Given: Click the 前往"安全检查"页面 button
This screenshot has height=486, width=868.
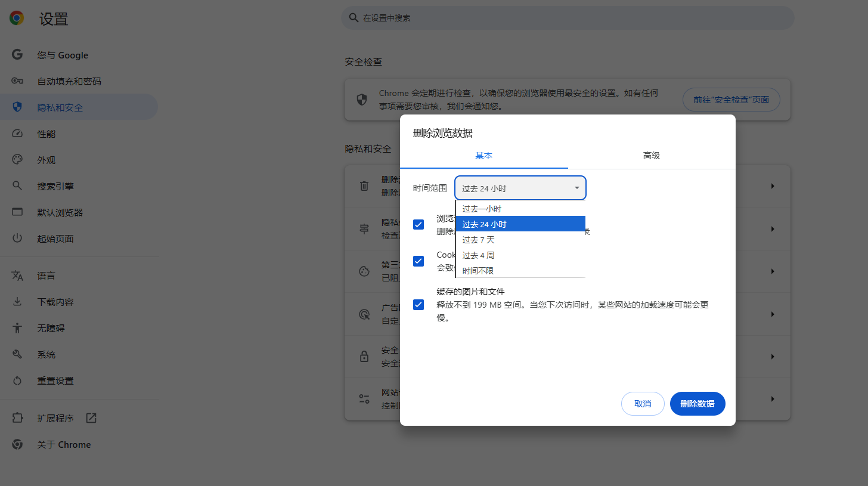Looking at the screenshot, I should (731, 100).
